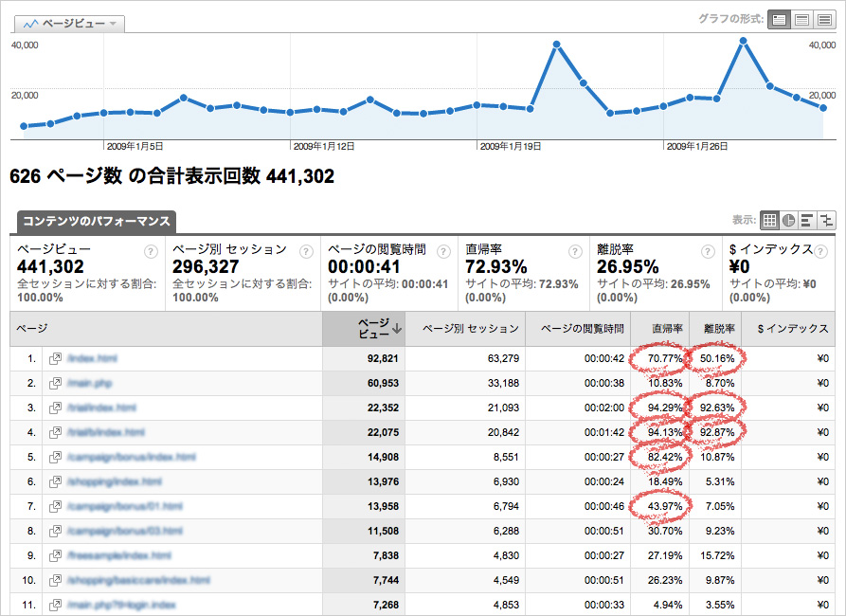Select the first graph format icon

pyautogui.click(x=778, y=19)
